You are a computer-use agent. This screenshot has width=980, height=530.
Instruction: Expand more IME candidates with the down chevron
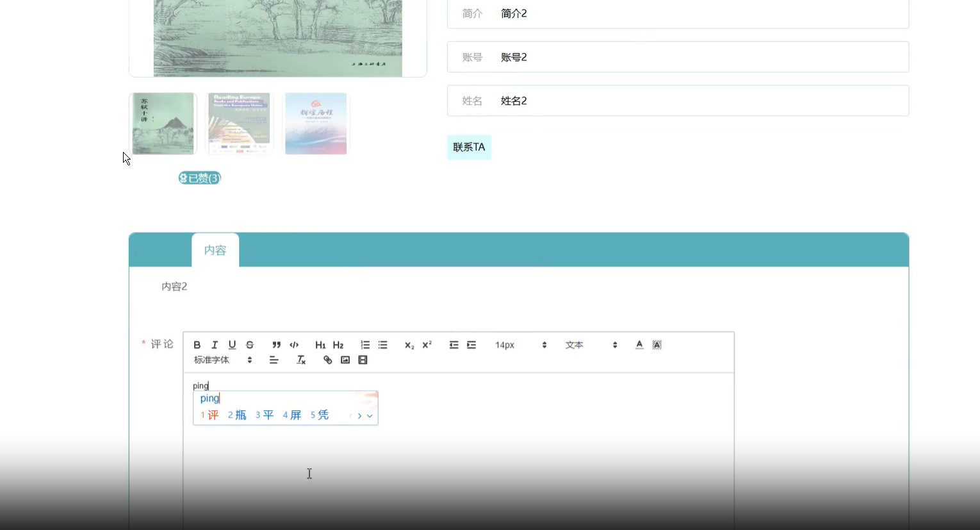[370, 415]
